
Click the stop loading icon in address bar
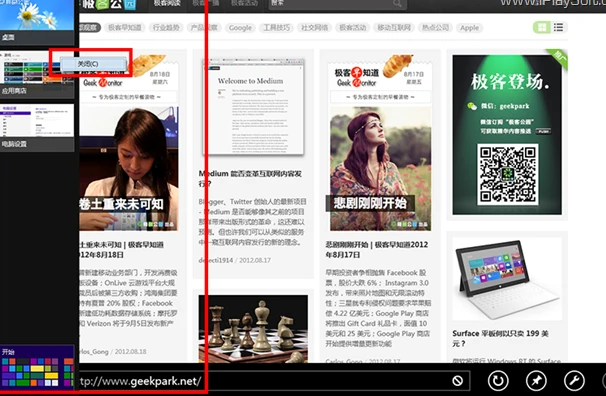tap(458, 381)
